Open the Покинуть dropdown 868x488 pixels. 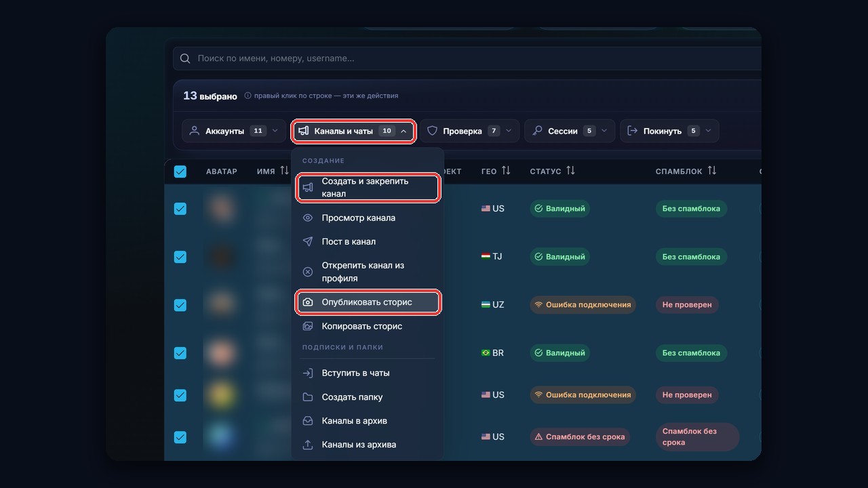coord(669,131)
